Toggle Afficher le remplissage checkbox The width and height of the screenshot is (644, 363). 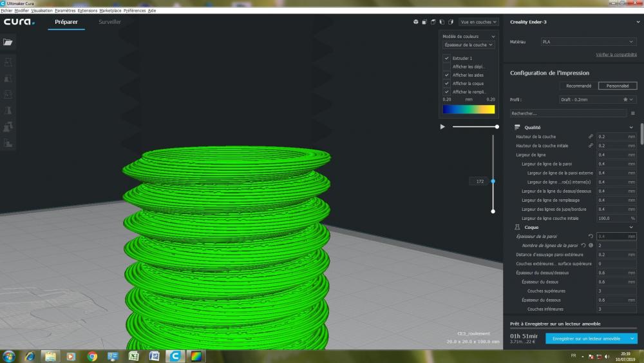(x=446, y=92)
